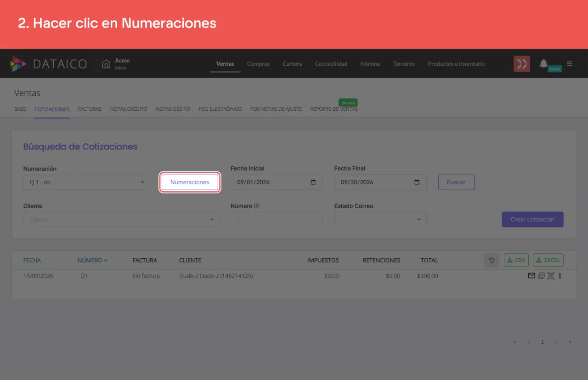Viewport: 588px width, 380px height.
Task: Open calendar picker on Fecha Final
Action: (x=417, y=182)
